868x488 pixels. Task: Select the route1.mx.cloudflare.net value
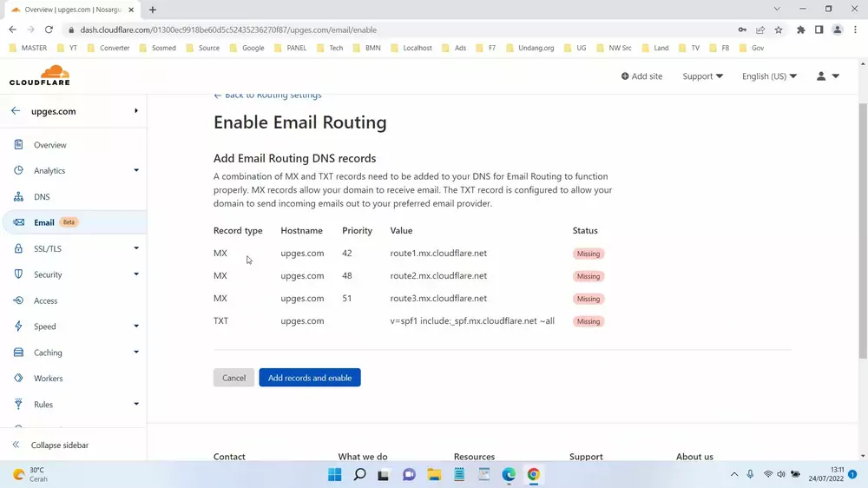(x=438, y=254)
